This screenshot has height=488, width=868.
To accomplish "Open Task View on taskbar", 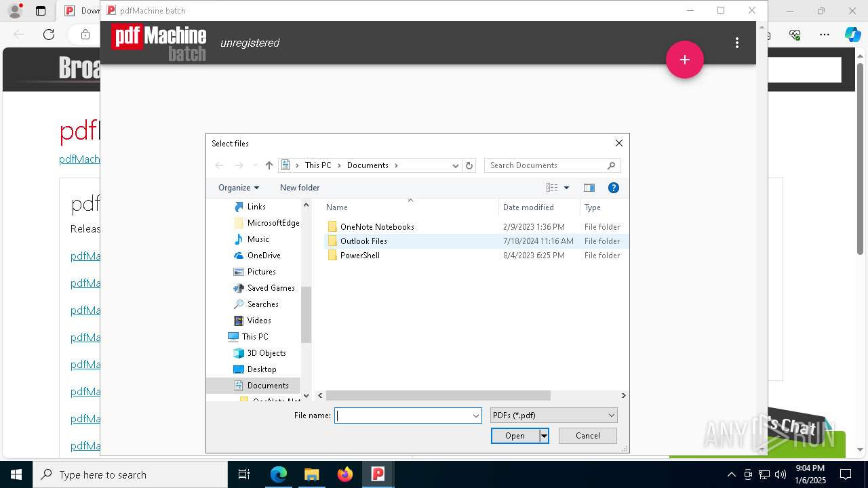I will coord(244,474).
